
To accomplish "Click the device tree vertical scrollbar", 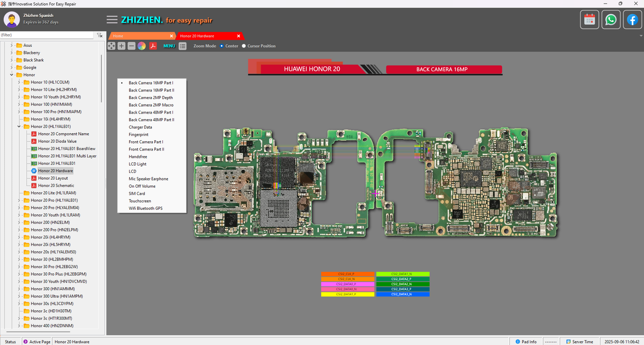I will click(x=103, y=78).
